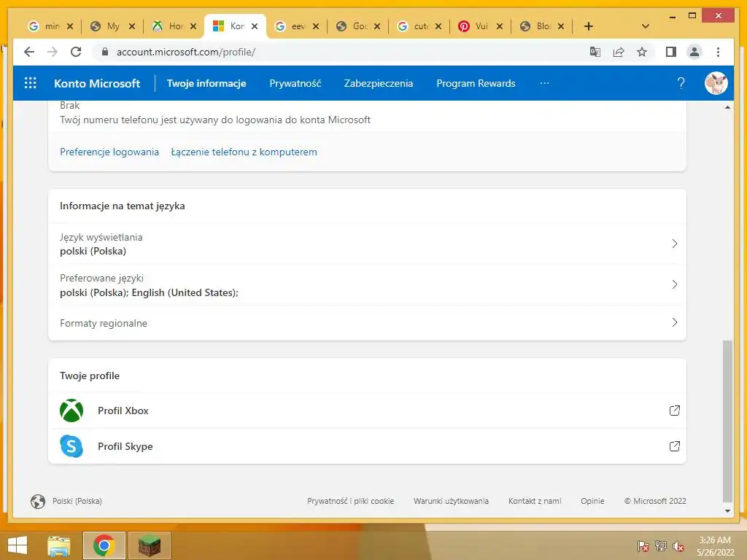Click the Chrome taskbar icon
The width and height of the screenshot is (747, 560).
point(104,545)
